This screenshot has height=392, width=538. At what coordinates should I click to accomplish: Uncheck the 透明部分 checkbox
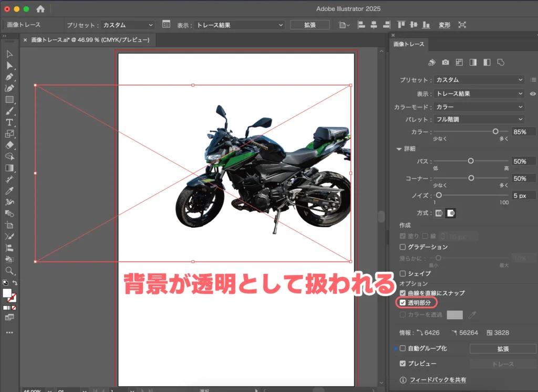click(403, 303)
